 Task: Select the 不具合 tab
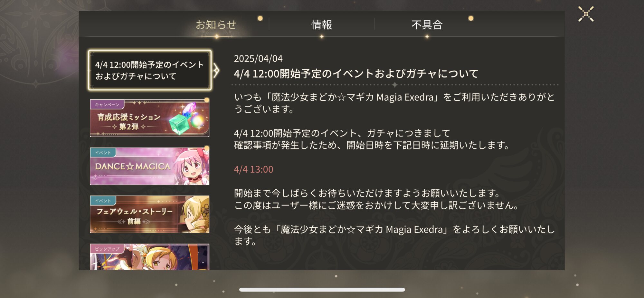tap(427, 25)
